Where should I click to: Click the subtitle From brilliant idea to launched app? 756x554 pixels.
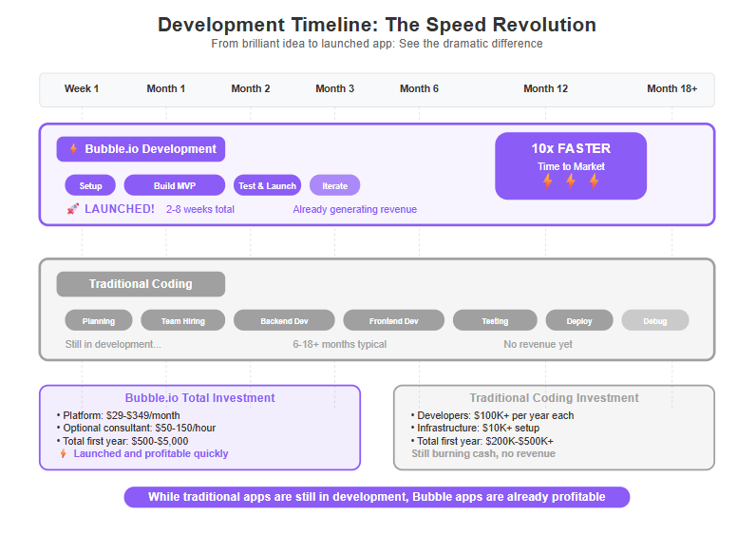click(377, 44)
